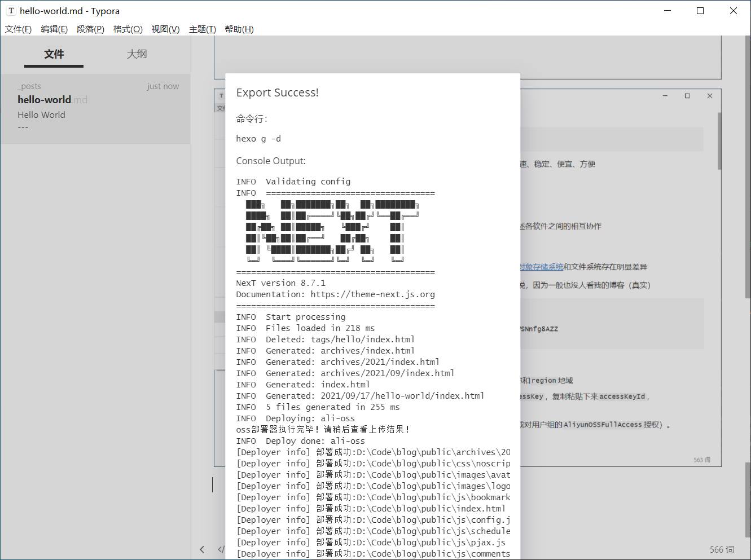Maximize the Typora window
The image size is (751, 560).
[x=700, y=11]
